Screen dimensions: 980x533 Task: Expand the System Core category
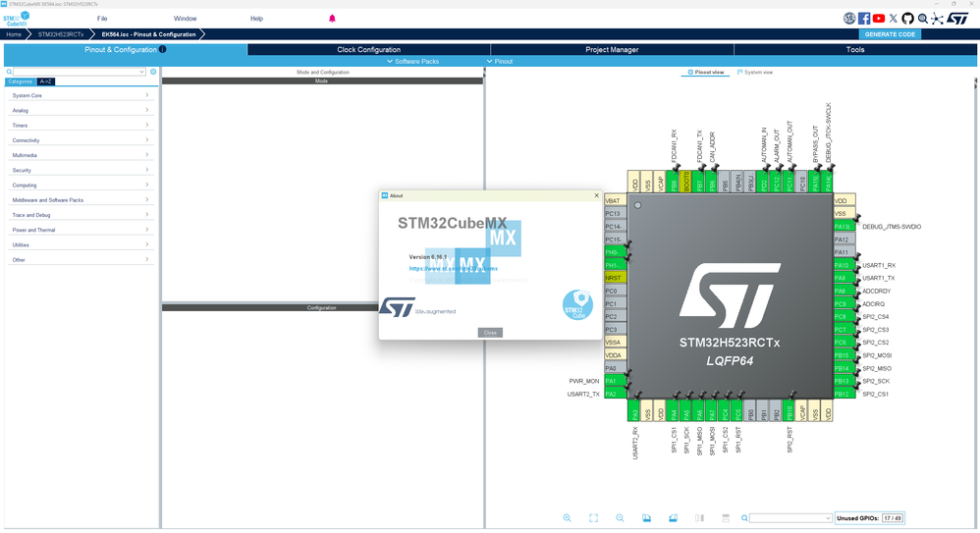(81, 95)
